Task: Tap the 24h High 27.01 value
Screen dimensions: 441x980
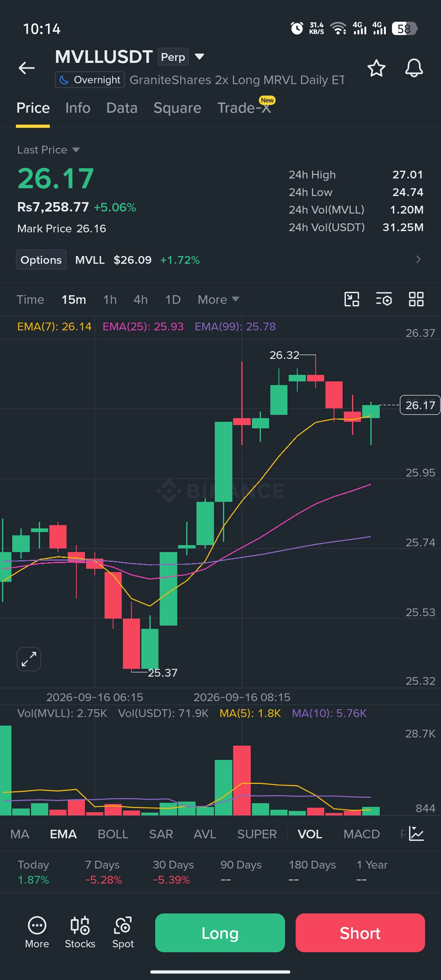Action: pos(408,175)
